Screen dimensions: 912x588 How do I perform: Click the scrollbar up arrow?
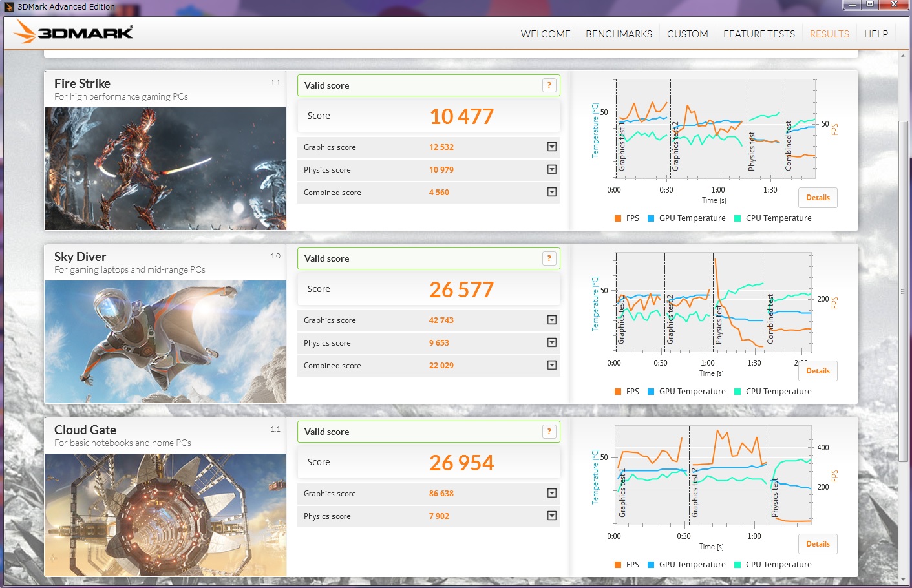point(903,56)
